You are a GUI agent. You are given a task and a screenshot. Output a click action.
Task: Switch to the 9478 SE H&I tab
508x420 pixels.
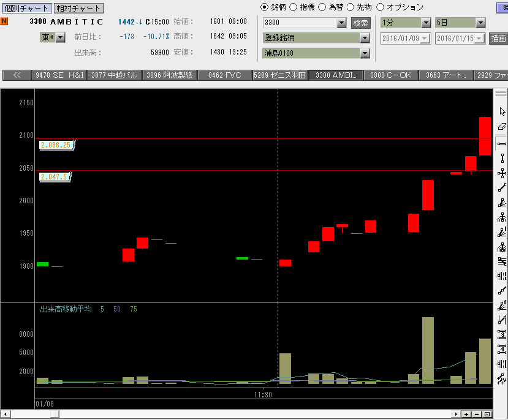(x=59, y=75)
